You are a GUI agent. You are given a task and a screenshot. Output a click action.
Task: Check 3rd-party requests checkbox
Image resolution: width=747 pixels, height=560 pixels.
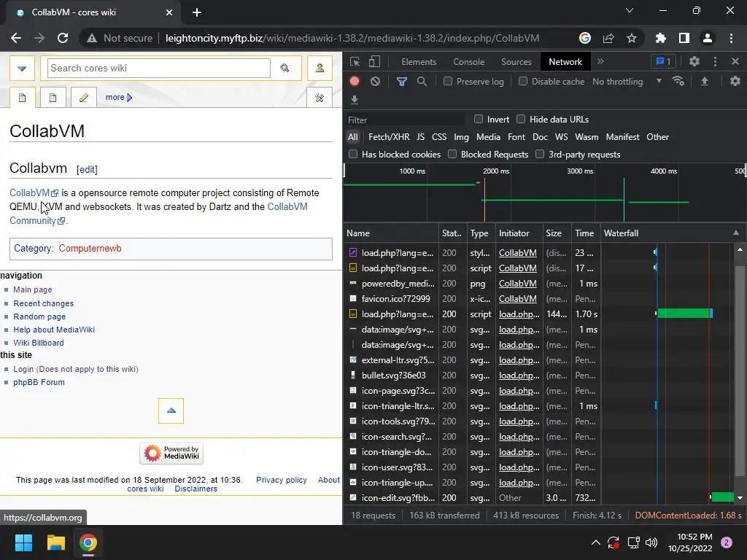540,154
